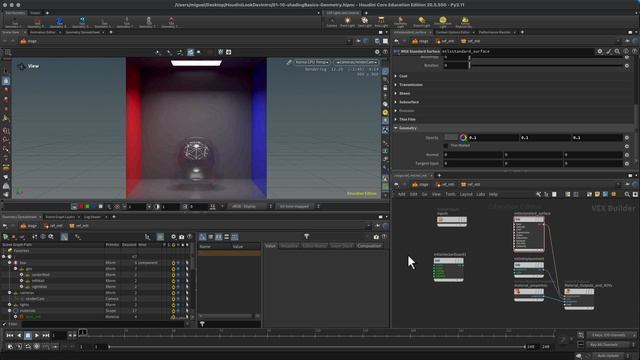Click the Key All Channels button
Image resolution: width=640 pixels, height=360 pixels.
[x=608, y=344]
